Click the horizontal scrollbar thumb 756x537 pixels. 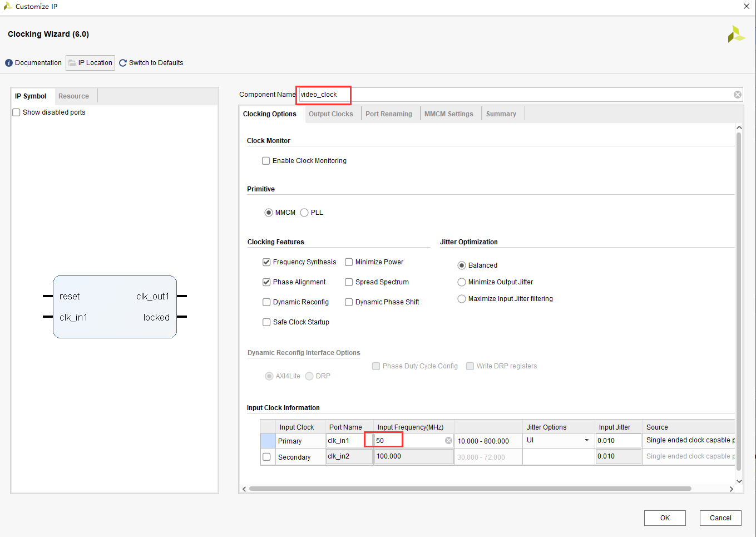[x=470, y=489]
